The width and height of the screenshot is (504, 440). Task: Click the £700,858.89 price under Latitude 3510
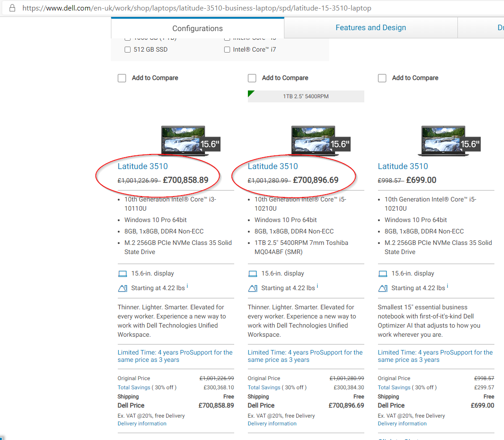186,180
